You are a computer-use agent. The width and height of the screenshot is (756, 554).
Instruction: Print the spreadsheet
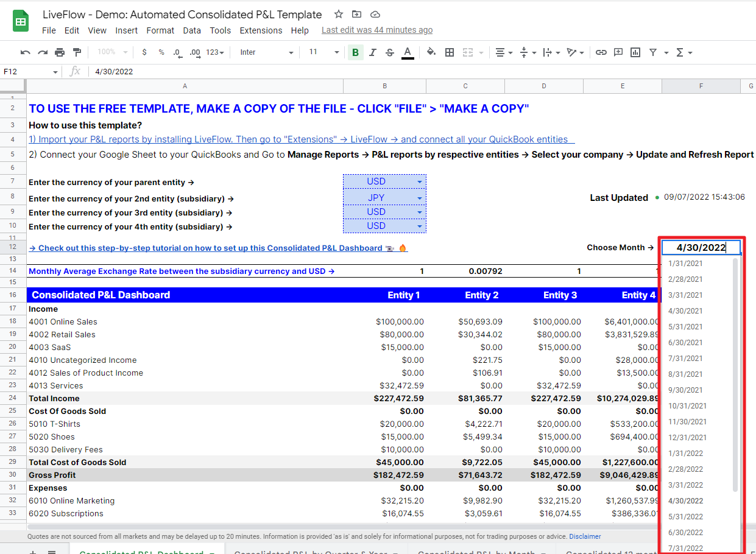[59, 52]
